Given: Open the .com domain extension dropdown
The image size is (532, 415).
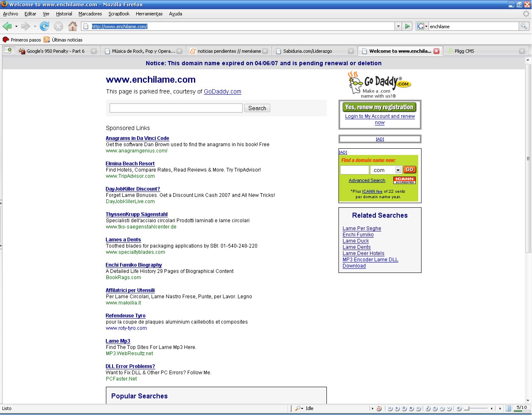Looking at the screenshot, I should click(x=398, y=170).
